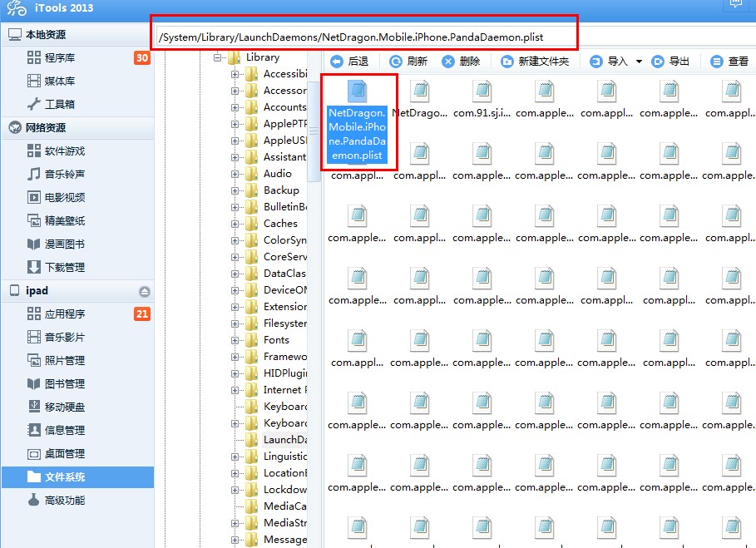Click the 刷新 refresh icon

coord(396,62)
